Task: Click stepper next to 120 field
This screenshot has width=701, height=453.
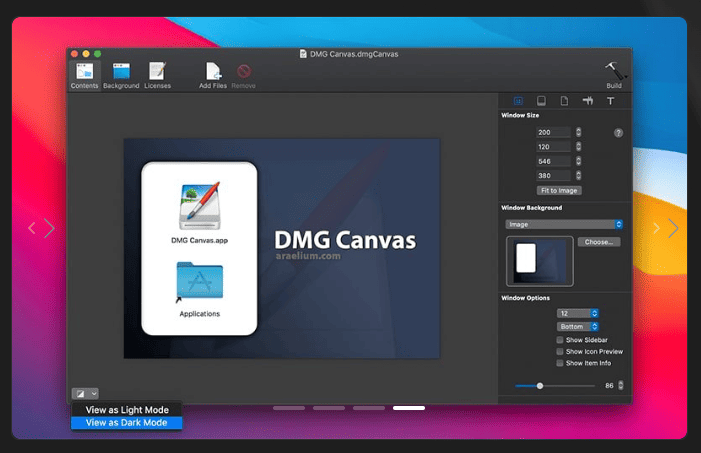Action: tap(579, 146)
